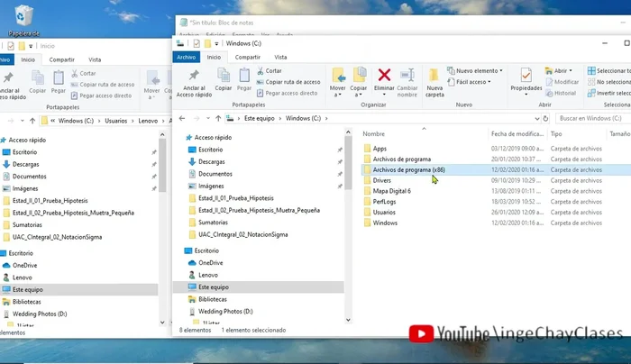Click Pegar in the background Explorer window
631x364 pixels.
point(59,82)
